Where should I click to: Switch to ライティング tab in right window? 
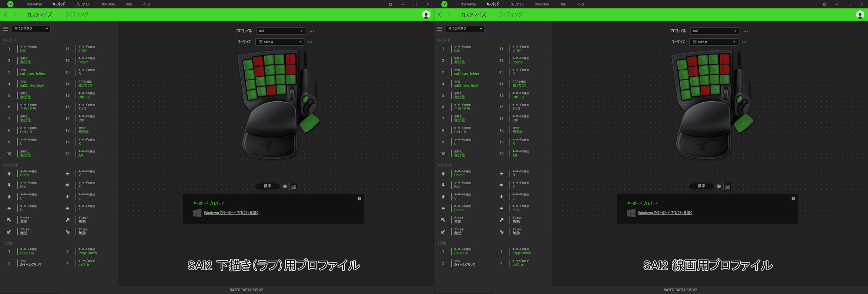(510, 14)
